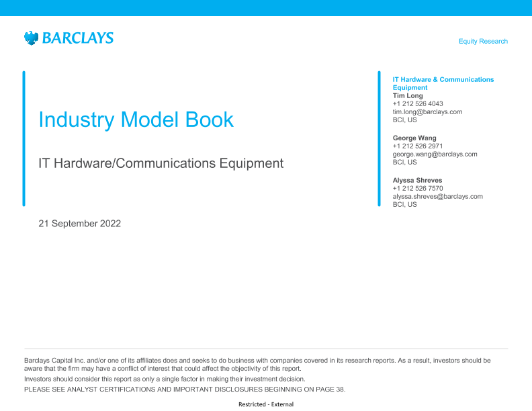The image size is (532, 411).
Task: Click analyst name Alyssa Shreves
Action: click(417, 181)
